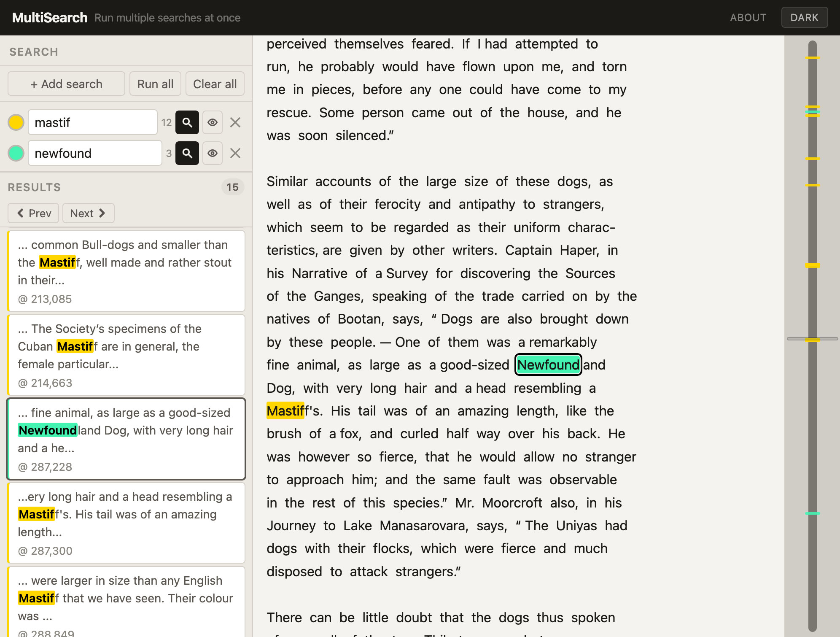Click the newfound search input field
This screenshot has height=637, width=840.
[95, 153]
